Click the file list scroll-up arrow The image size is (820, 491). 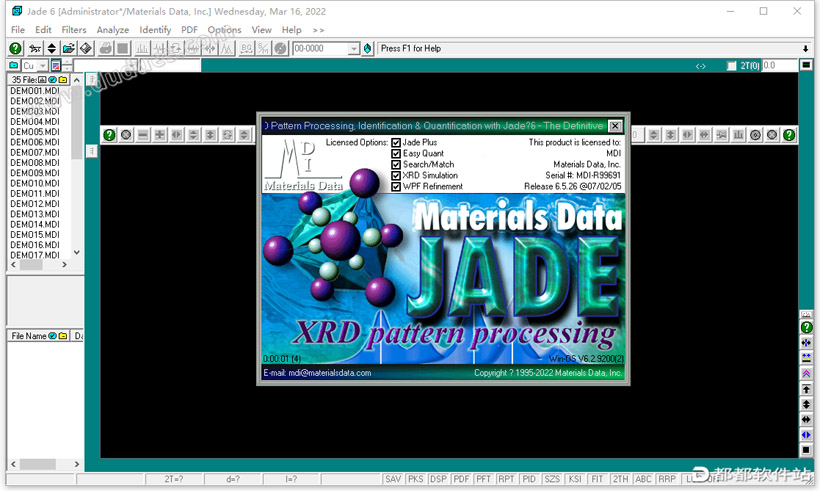pos(77,80)
